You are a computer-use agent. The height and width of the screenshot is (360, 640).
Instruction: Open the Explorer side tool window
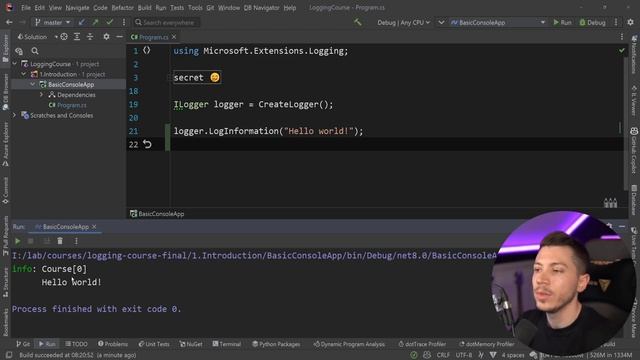[x=6, y=48]
